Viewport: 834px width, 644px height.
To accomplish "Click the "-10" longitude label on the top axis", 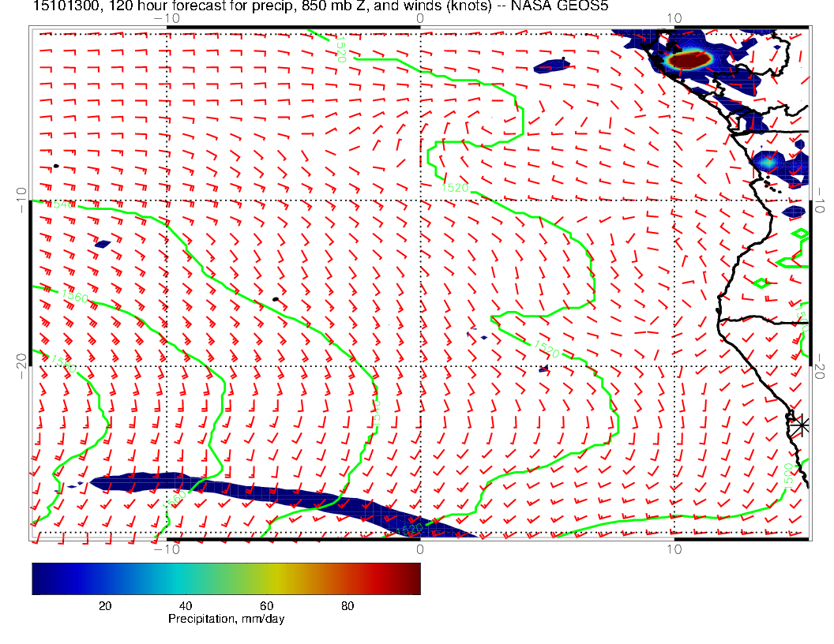I will 167,18.
